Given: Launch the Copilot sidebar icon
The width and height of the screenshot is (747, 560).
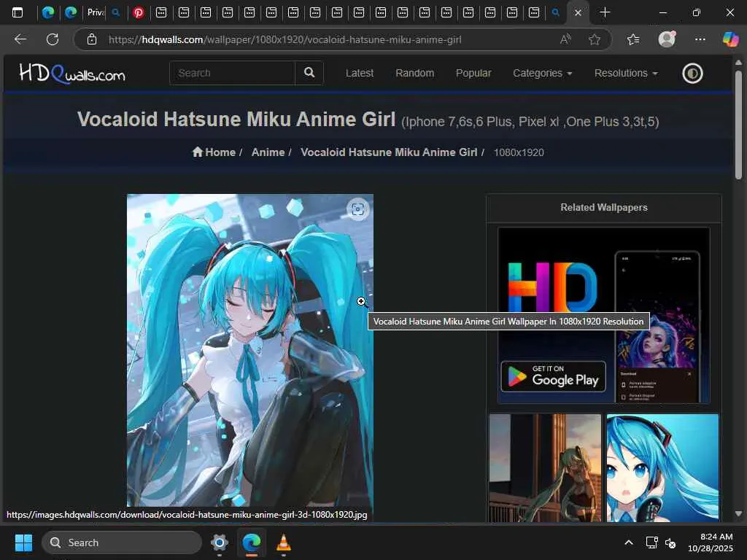Looking at the screenshot, I should [x=730, y=39].
